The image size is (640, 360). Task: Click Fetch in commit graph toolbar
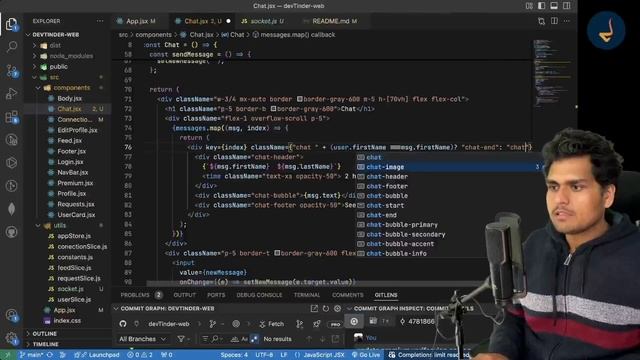click(x=271, y=324)
